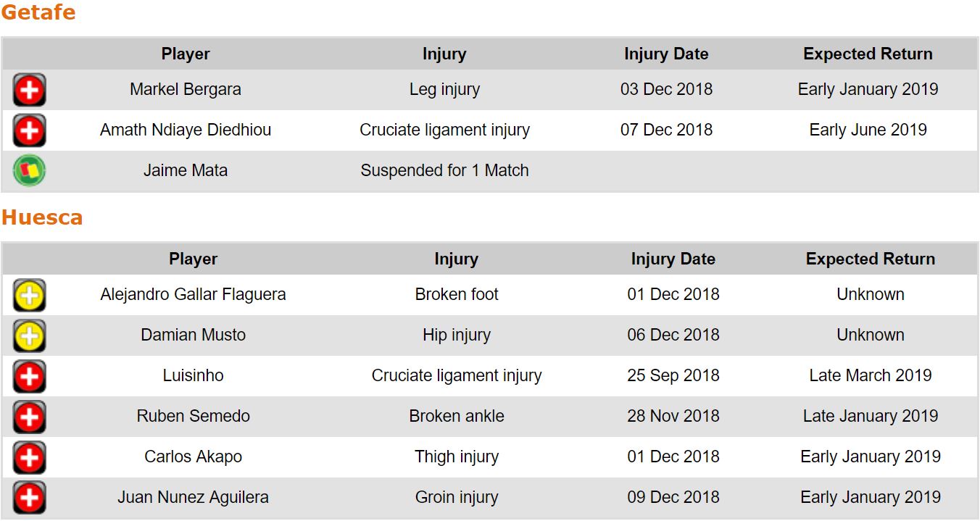Select the player name Jaime Mata
The height and width of the screenshot is (521, 980).
coord(186,170)
